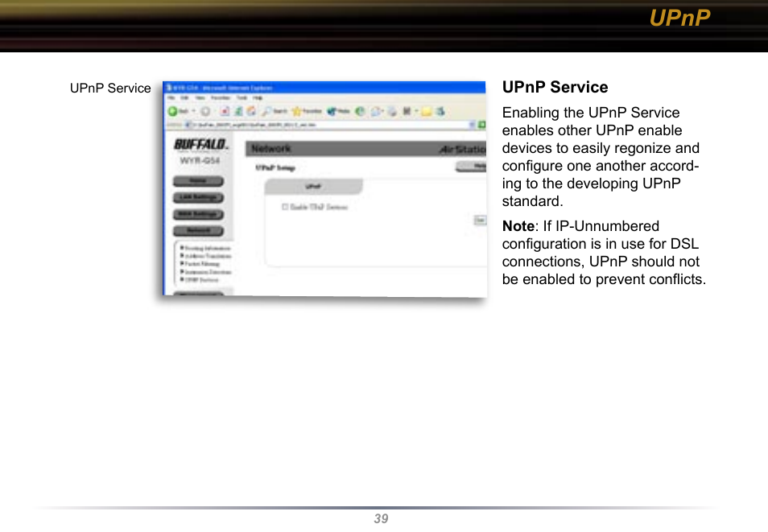Open the Favorites menu in menu bar
Viewport: 768px width, 532px height.
tap(220, 98)
